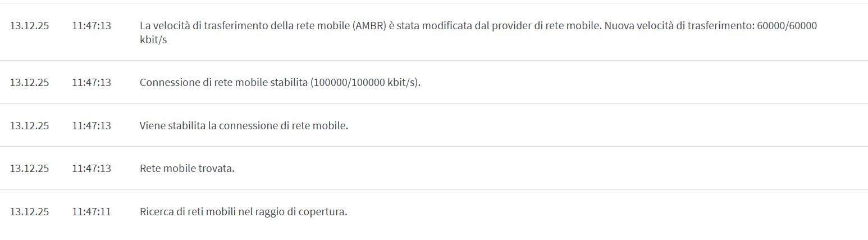Click the date of the "Ricerca di reti" row
The height and width of the screenshot is (240, 868).
pos(29,212)
